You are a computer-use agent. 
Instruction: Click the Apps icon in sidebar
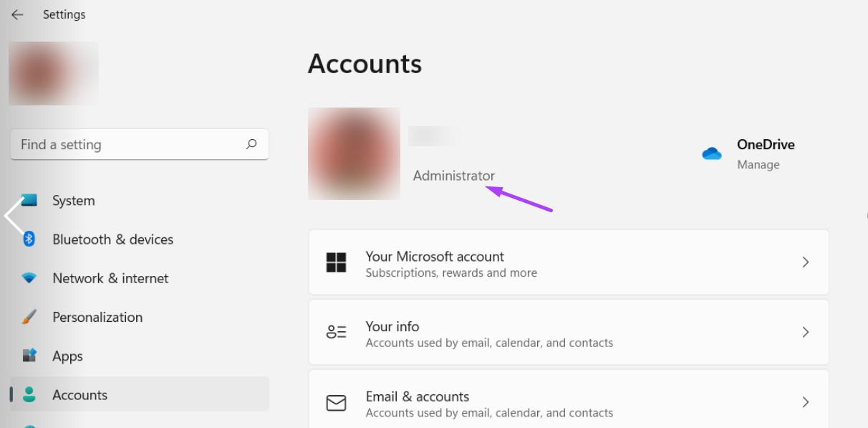[29, 356]
